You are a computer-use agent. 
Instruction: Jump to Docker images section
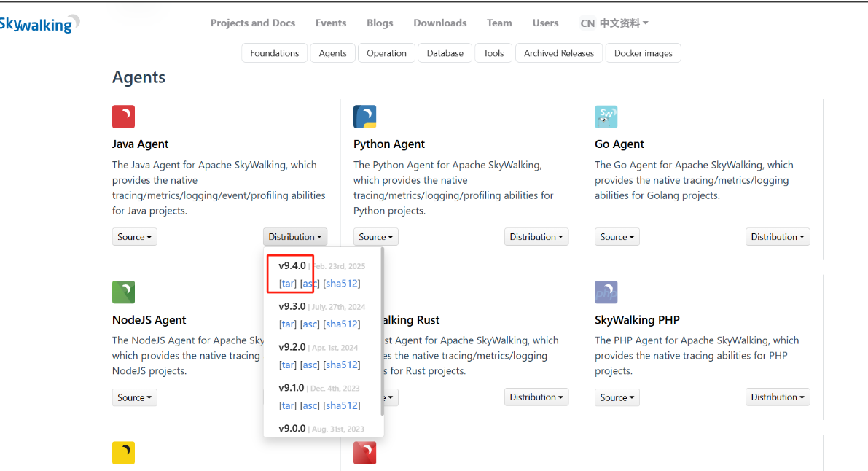pyautogui.click(x=644, y=53)
